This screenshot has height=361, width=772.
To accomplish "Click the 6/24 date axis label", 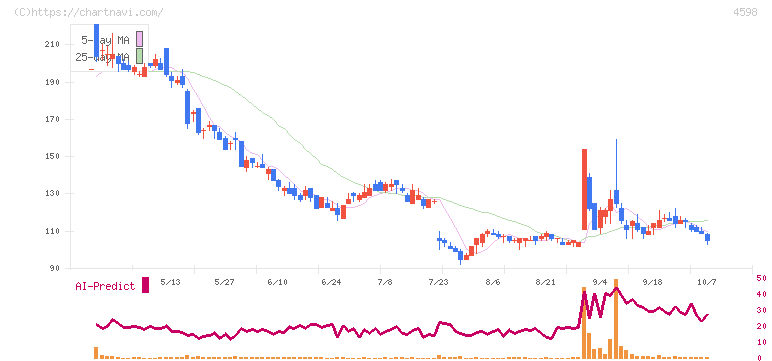I will (x=331, y=282).
